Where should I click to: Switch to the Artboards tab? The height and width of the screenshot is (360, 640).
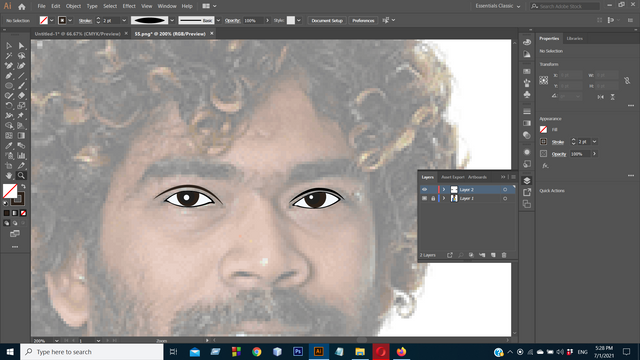[x=477, y=177]
